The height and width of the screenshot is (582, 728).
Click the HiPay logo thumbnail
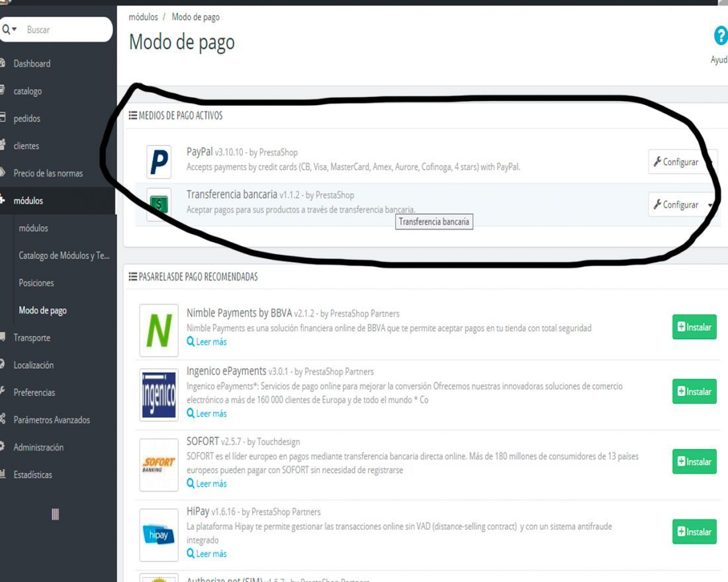pos(159,534)
